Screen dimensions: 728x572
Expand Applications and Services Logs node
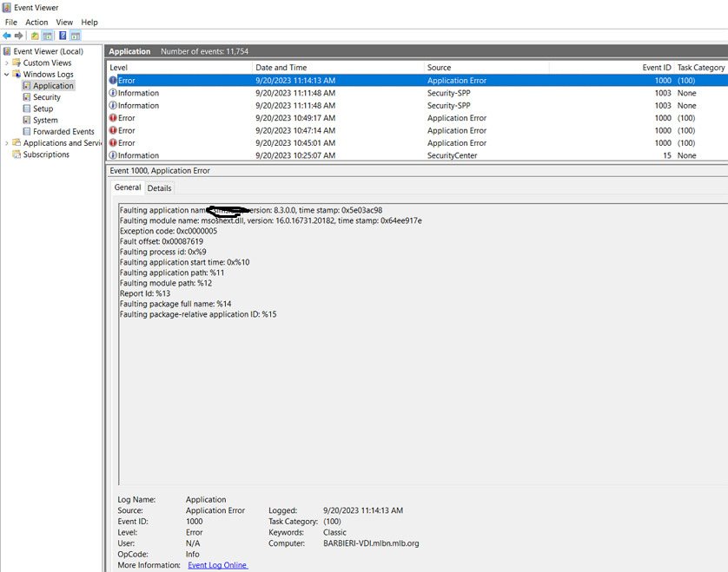click(x=7, y=143)
